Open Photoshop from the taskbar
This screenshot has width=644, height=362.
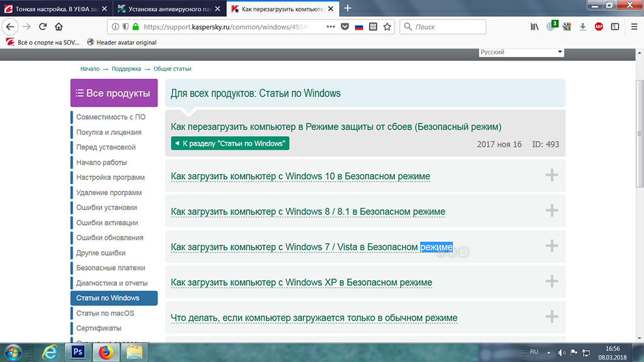tap(78, 352)
